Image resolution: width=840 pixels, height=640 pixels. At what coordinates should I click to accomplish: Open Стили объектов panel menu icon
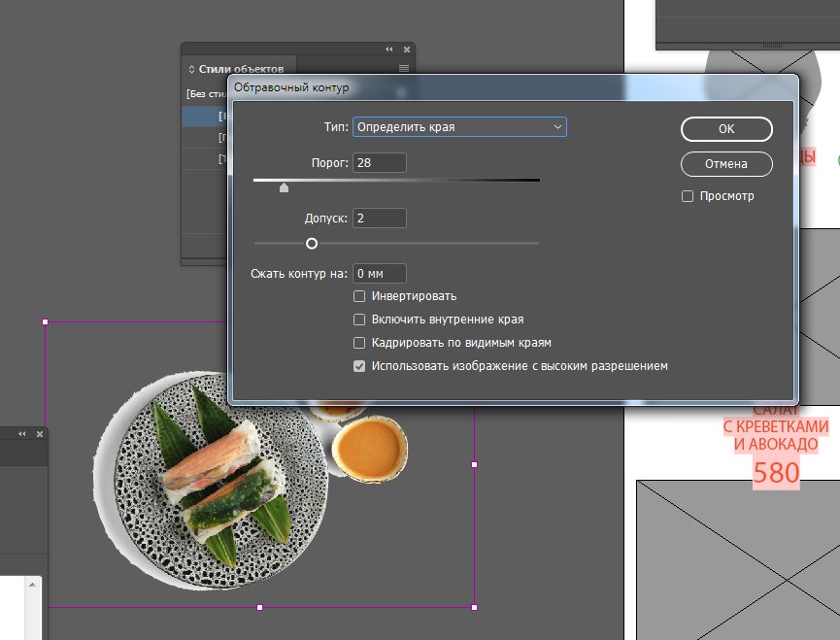pos(404,69)
